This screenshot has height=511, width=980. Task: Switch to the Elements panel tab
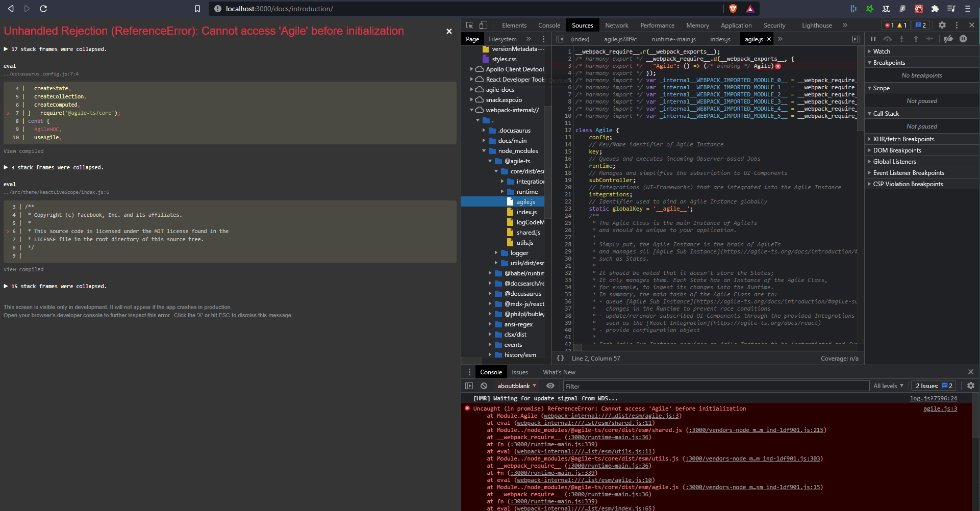[x=514, y=25]
